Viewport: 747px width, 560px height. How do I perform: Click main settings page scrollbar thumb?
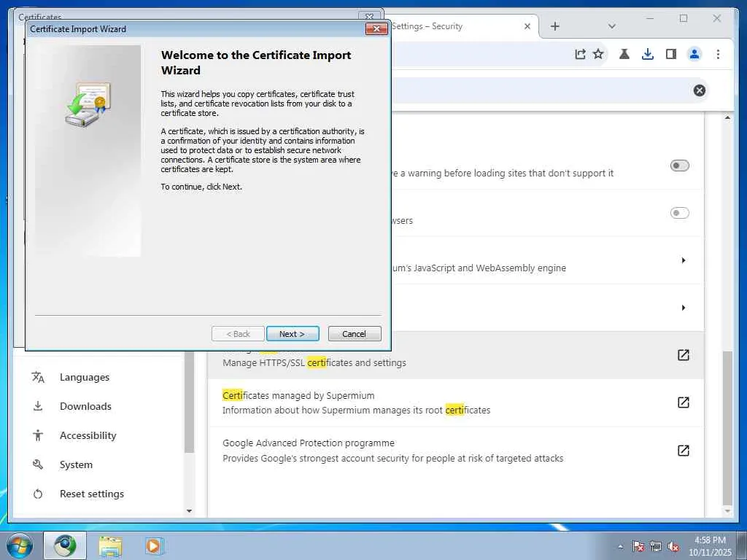click(727, 429)
